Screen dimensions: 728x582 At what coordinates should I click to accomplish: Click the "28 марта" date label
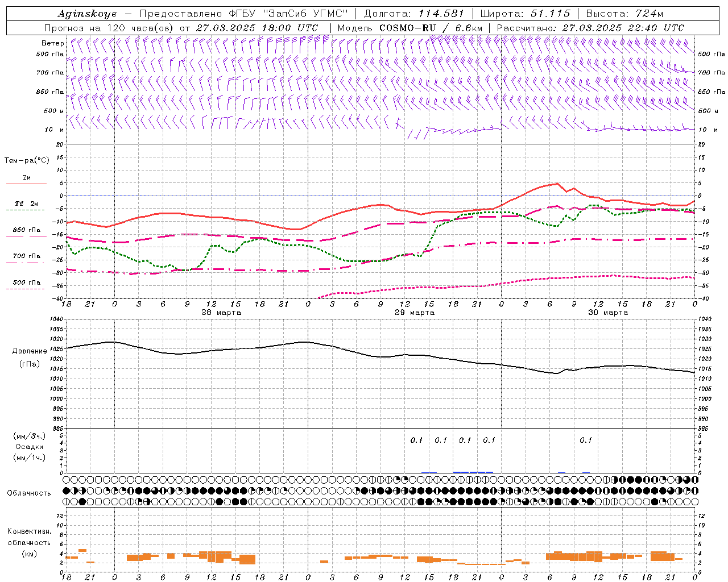click(221, 313)
